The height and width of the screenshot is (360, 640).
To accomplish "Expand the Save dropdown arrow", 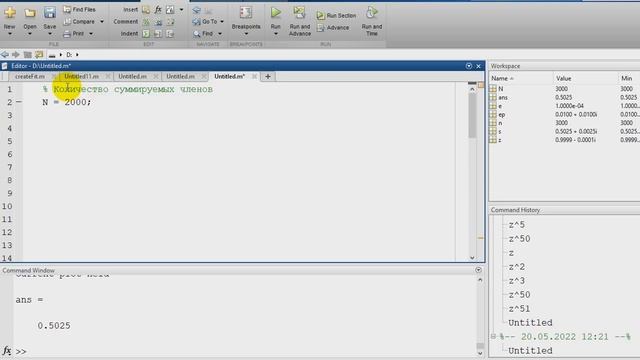I will (49, 34).
